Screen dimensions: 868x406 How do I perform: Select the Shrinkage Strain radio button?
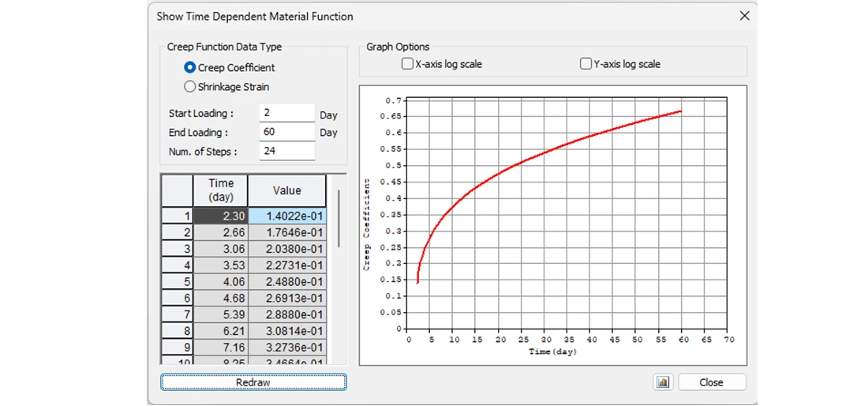point(189,86)
